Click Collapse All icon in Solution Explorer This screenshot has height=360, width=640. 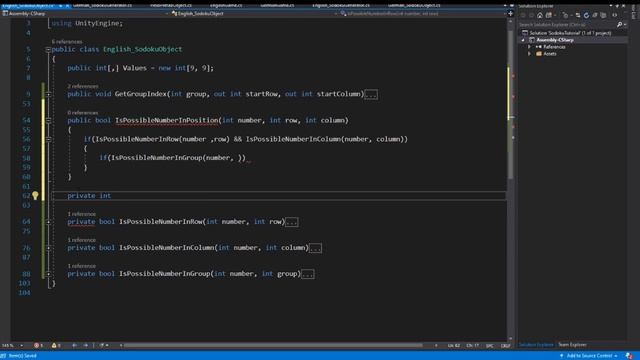click(x=595, y=15)
